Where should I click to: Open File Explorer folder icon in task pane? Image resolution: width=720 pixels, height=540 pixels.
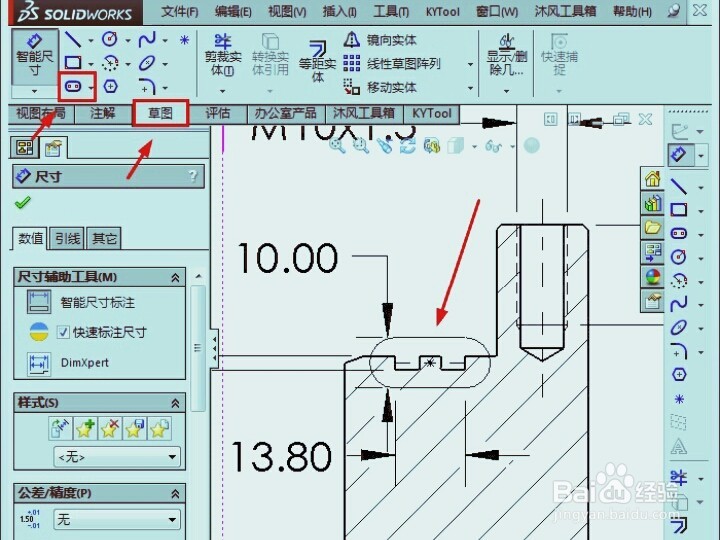pyautogui.click(x=652, y=227)
